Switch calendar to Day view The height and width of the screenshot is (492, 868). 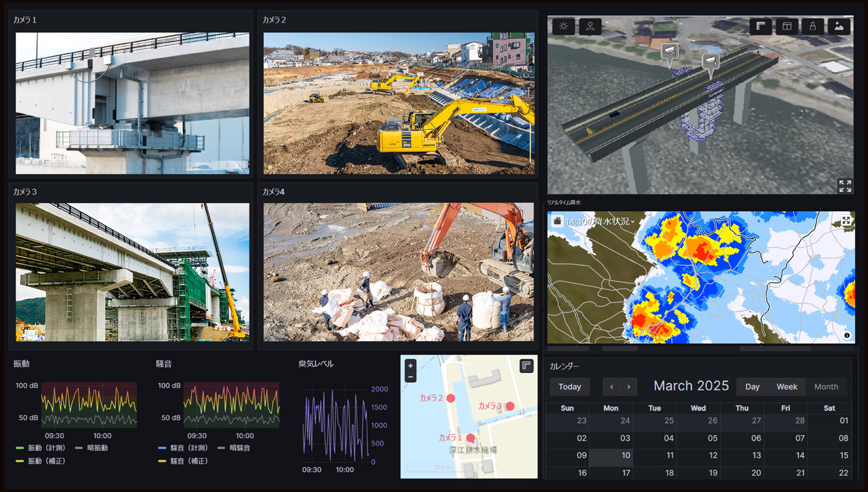752,387
